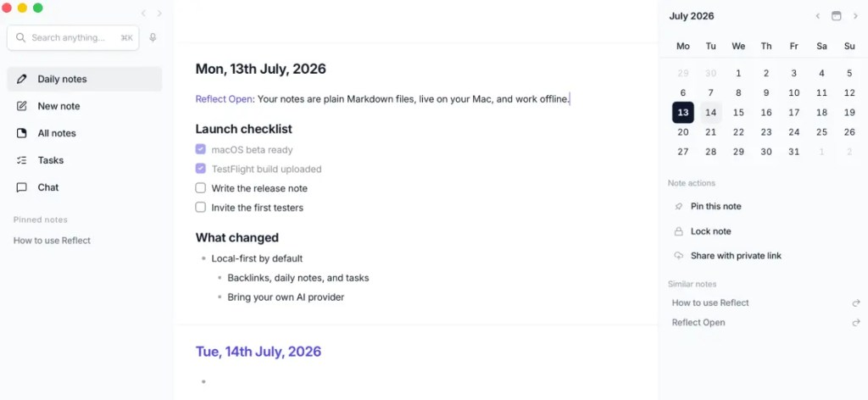Image resolution: width=868 pixels, height=400 pixels.
Task: Uncheck TestFlight build uploaded checkbox
Action: 200,169
